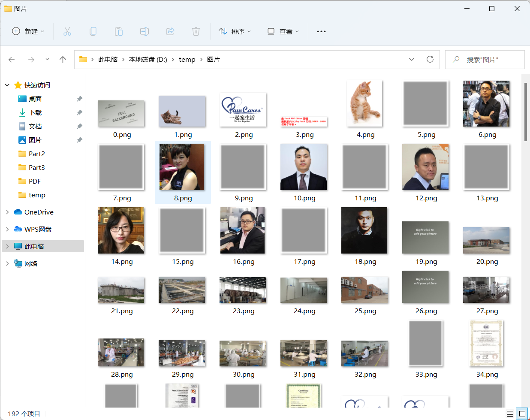Unpin 图片 using the pin icon
This screenshot has width=530, height=420.
point(79,140)
